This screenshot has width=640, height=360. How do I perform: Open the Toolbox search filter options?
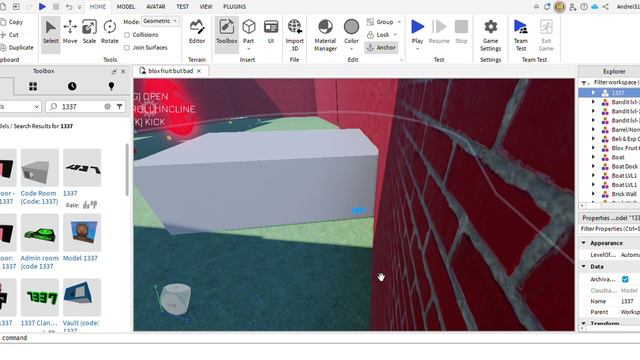(x=120, y=107)
